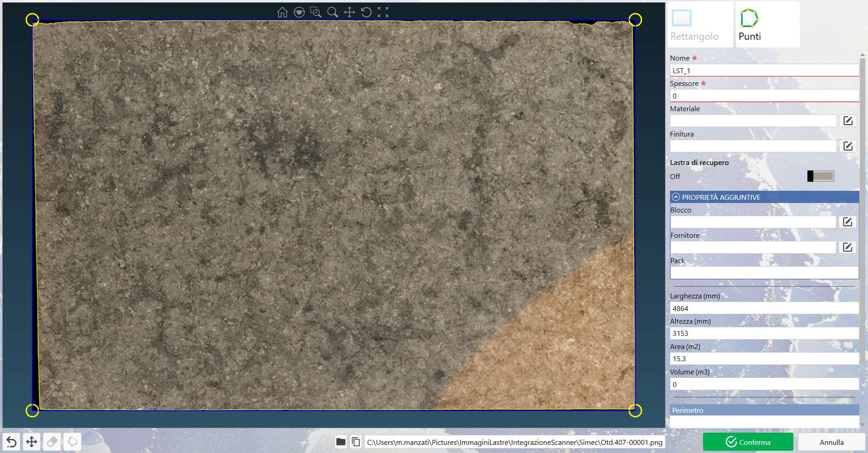Open the Blocco edit icon
This screenshot has height=453, width=868.
pyautogui.click(x=847, y=222)
